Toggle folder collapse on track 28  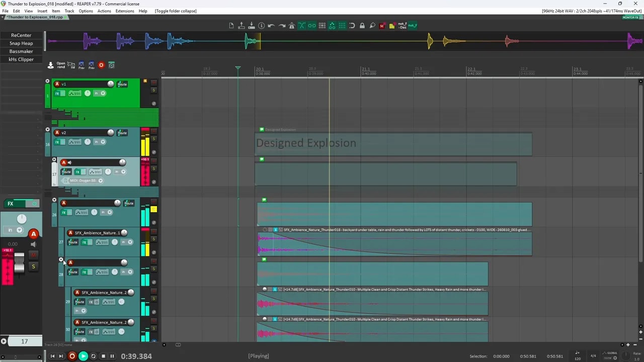61,260
